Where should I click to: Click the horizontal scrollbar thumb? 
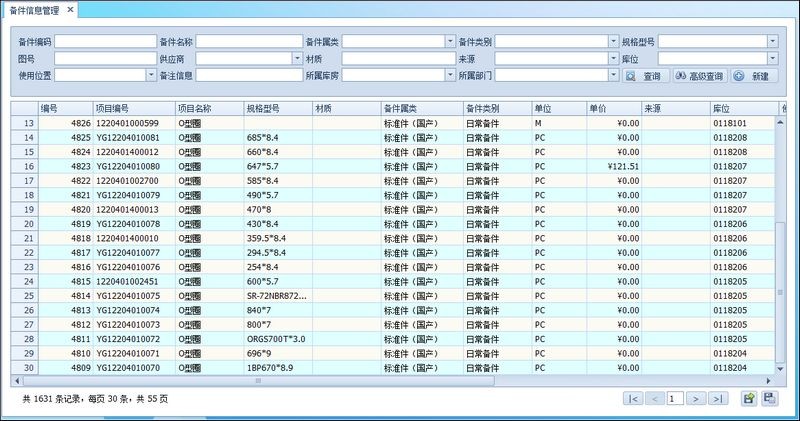tap(259, 381)
